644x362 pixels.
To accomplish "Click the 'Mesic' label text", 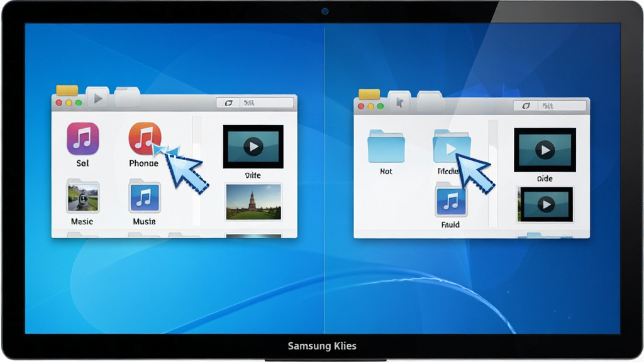I will tap(82, 222).
